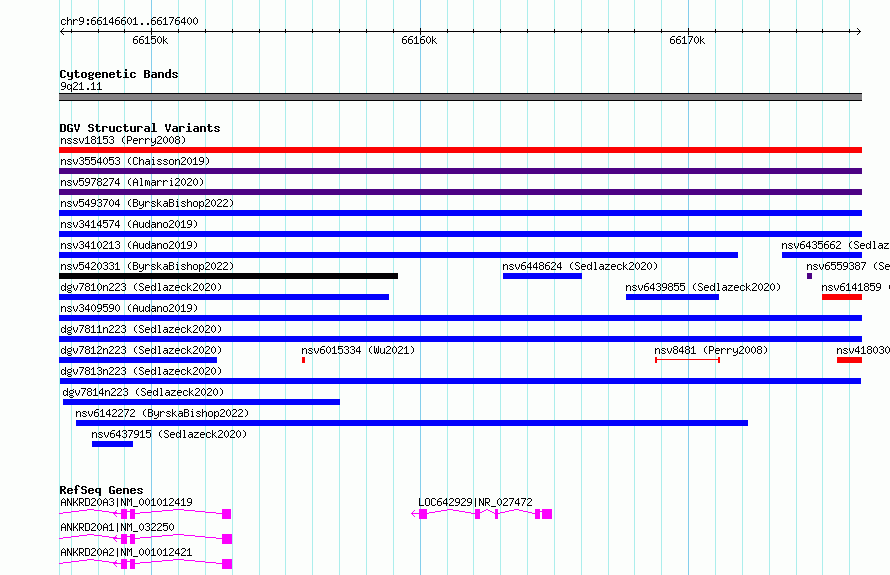The width and height of the screenshot is (890, 575).
Task: Click the gray 9q21.11 cytoband bar
Action: coord(460,97)
